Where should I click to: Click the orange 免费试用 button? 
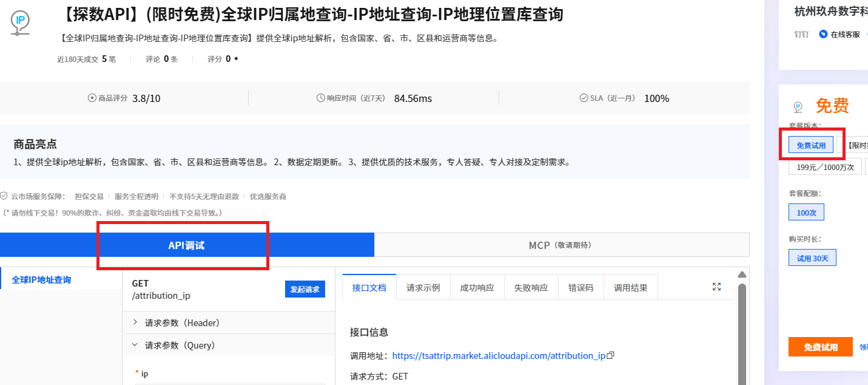point(820,347)
